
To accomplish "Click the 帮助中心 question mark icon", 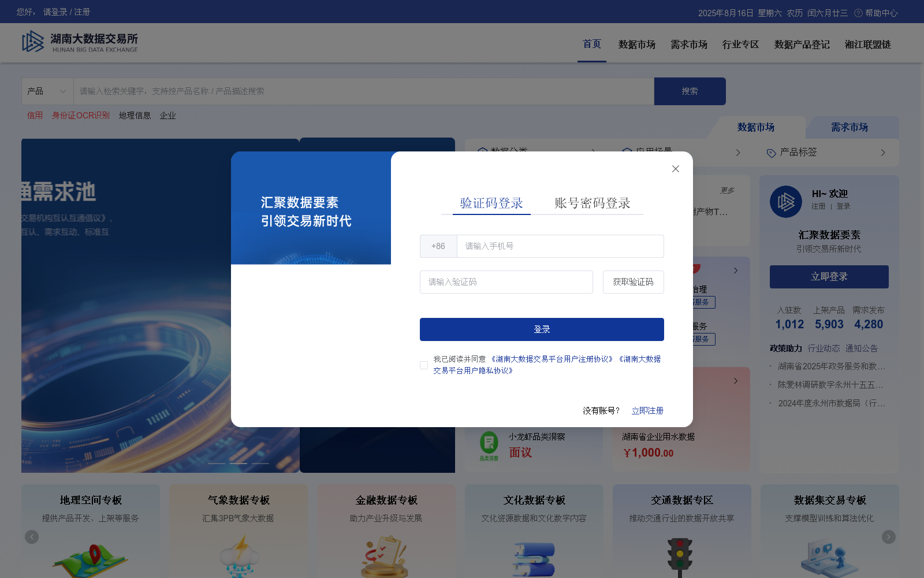I will click(858, 13).
